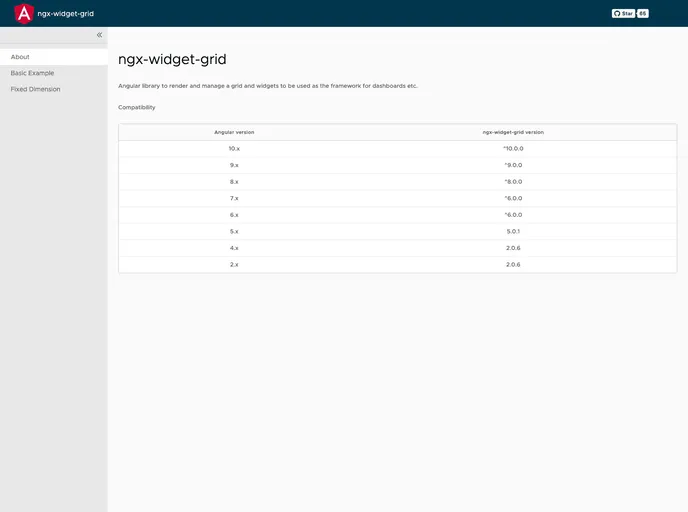Select the 7.x table cell
Image resolution: width=688 pixels, height=512 pixels.
234,198
